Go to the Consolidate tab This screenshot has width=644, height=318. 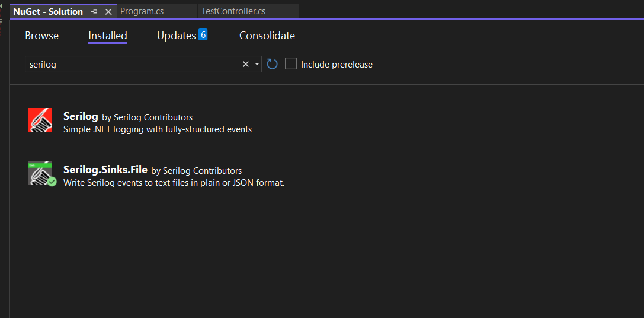tap(267, 36)
